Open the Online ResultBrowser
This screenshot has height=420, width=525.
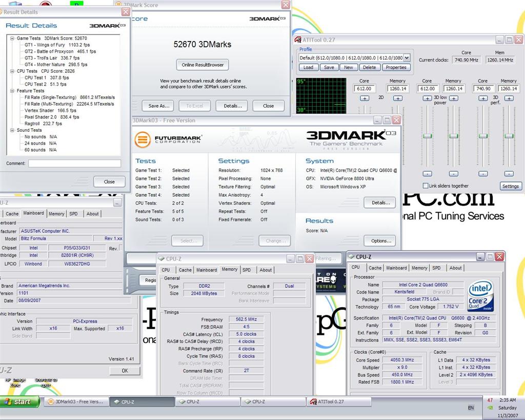[203, 65]
